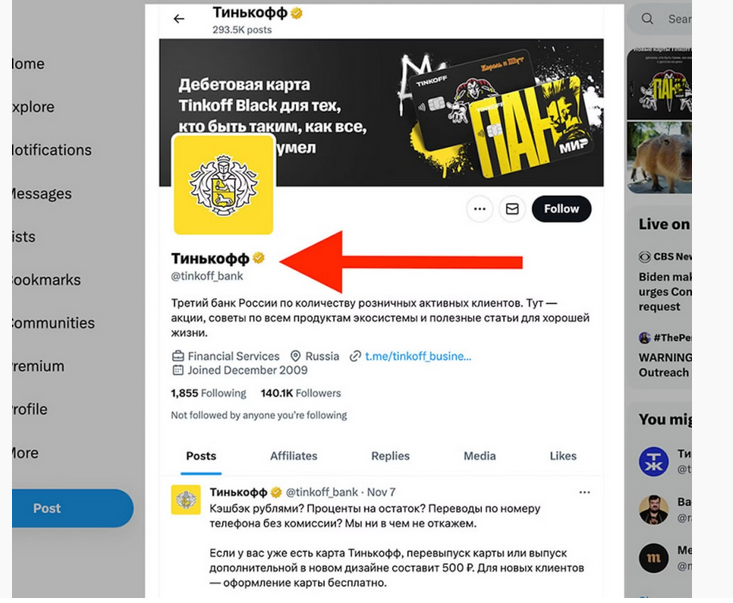Click the search magnifier icon
The width and height of the screenshot is (733, 603).
point(648,19)
